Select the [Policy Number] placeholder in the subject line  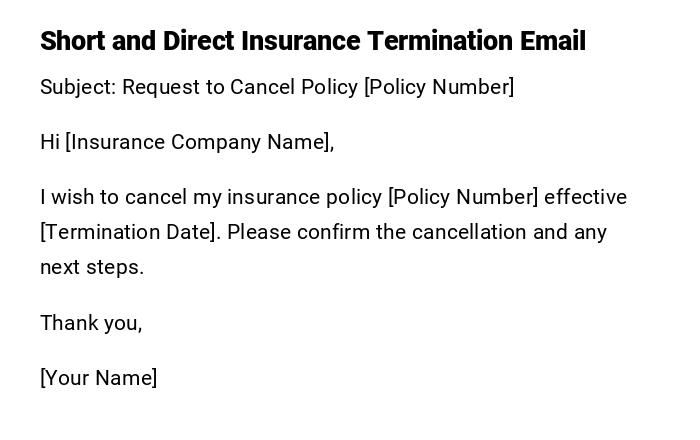pos(439,87)
